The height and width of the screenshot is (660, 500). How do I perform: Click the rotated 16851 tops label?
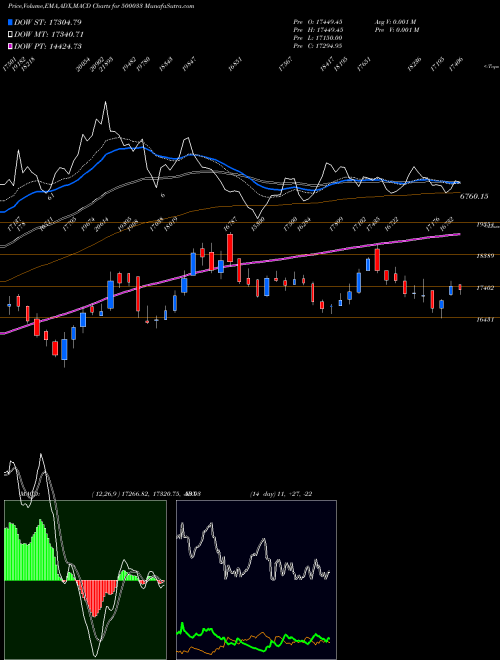235,64
